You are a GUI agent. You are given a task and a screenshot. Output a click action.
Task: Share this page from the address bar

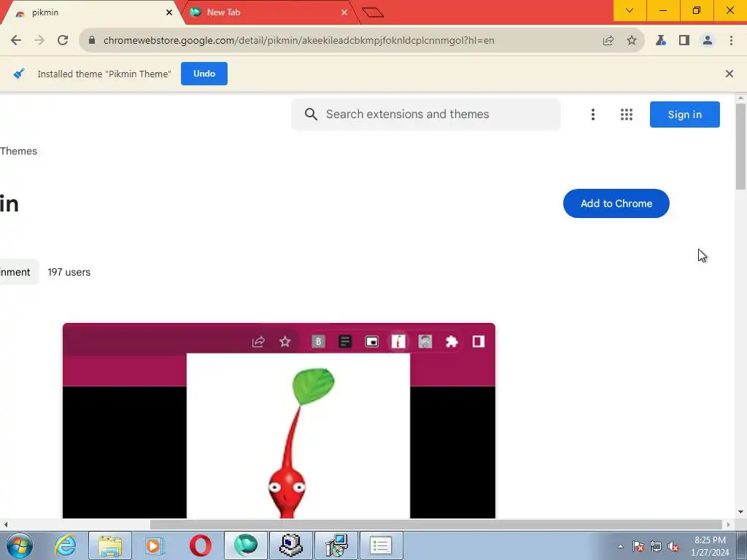(x=608, y=41)
